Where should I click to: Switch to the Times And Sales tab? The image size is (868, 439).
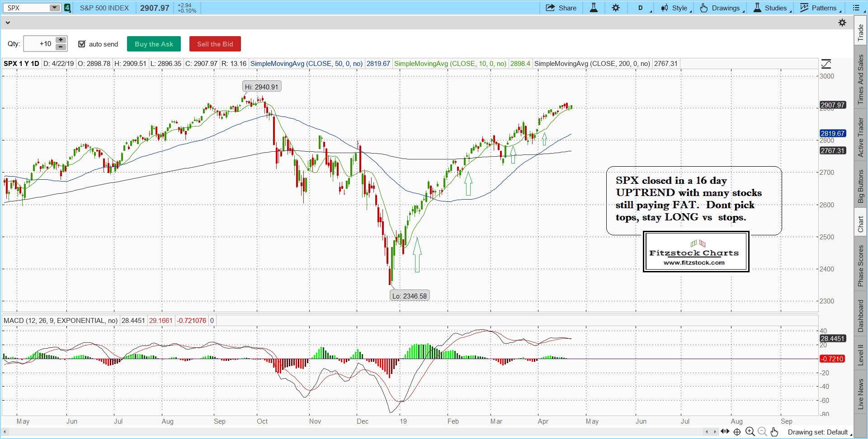pyautogui.click(x=861, y=79)
